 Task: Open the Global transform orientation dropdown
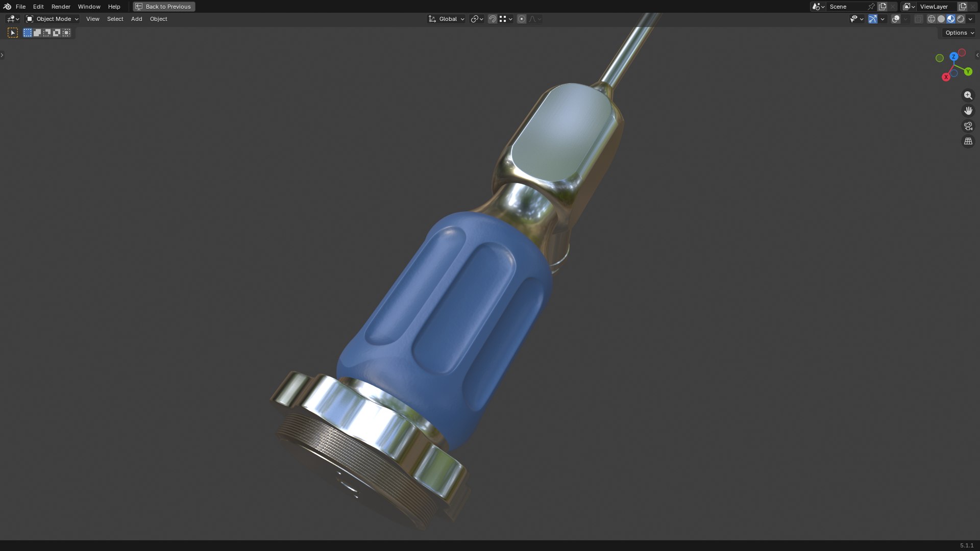(x=446, y=19)
